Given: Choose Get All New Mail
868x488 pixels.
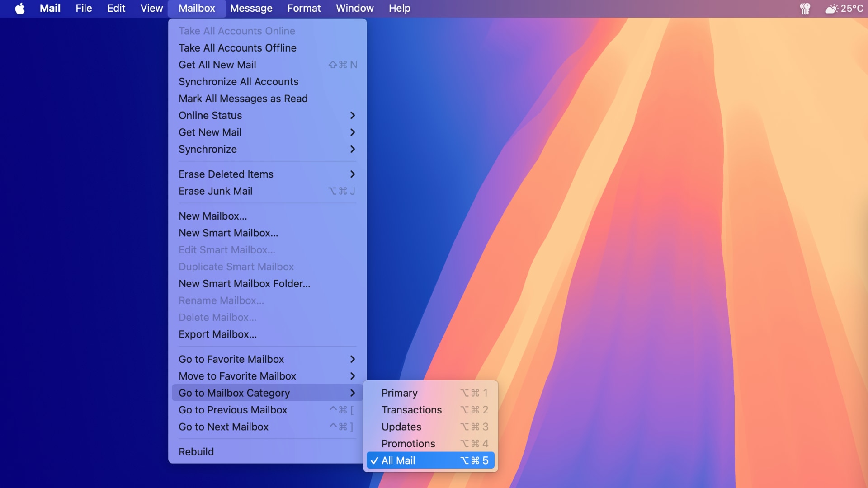Looking at the screenshot, I should (x=267, y=65).
